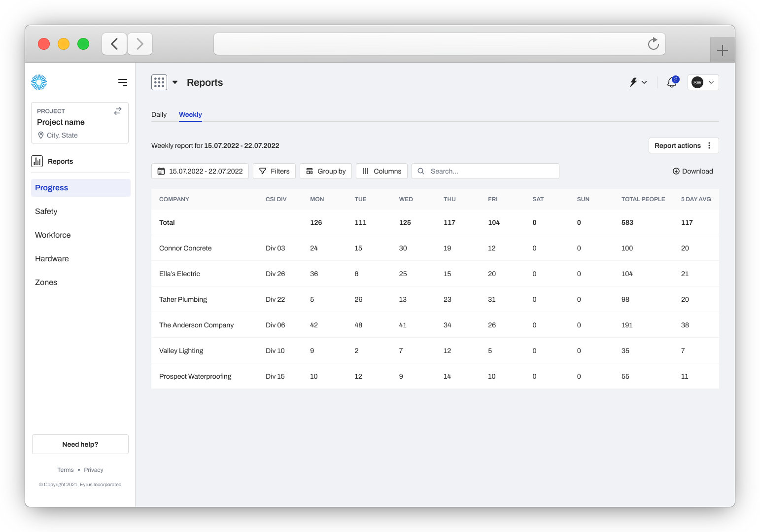Click the Reports bar-chart icon in sidebar

coord(37,161)
